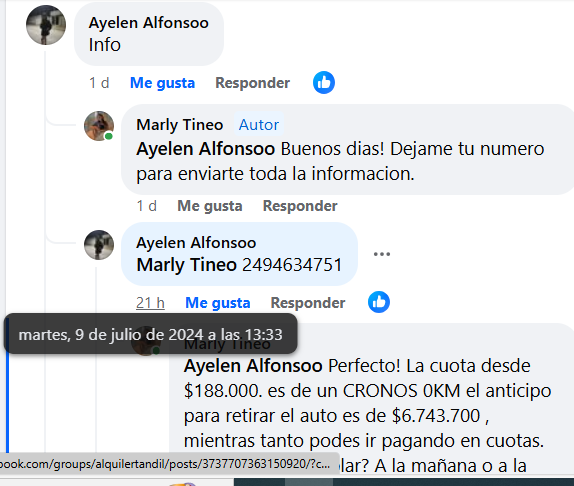The image size is (574, 486).
Task: Reply to Ayelen's Info comment
Action: click(x=253, y=83)
